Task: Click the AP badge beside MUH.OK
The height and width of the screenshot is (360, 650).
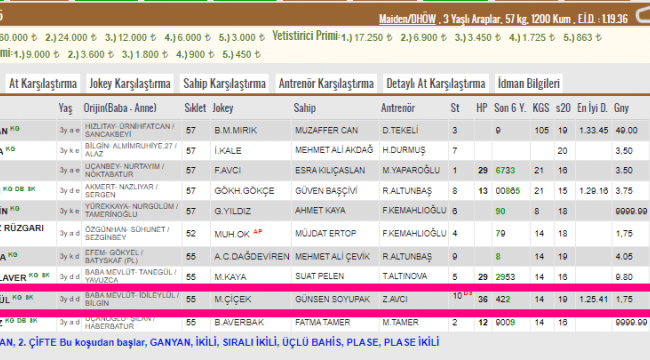Action: (x=257, y=231)
